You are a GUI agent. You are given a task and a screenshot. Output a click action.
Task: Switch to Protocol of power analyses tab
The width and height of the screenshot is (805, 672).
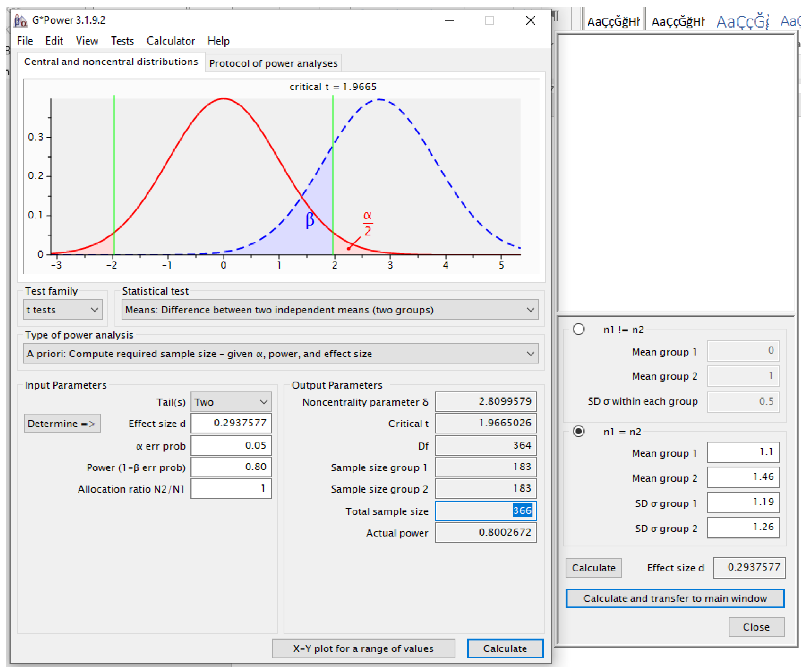[273, 64]
